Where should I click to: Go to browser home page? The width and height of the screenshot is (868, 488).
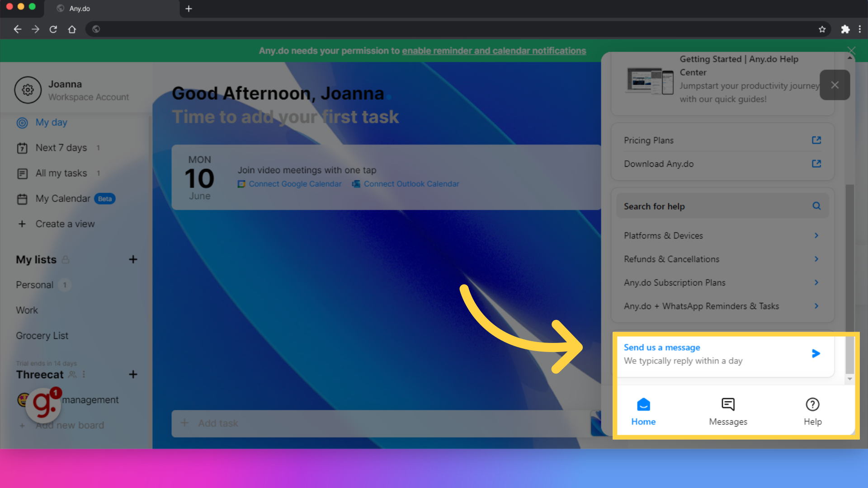72,29
